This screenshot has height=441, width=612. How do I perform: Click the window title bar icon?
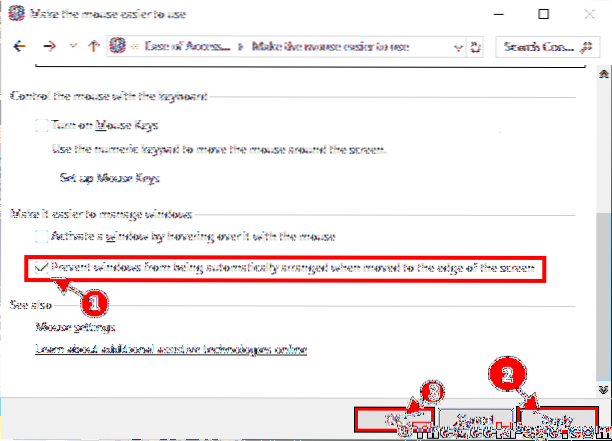17,14
